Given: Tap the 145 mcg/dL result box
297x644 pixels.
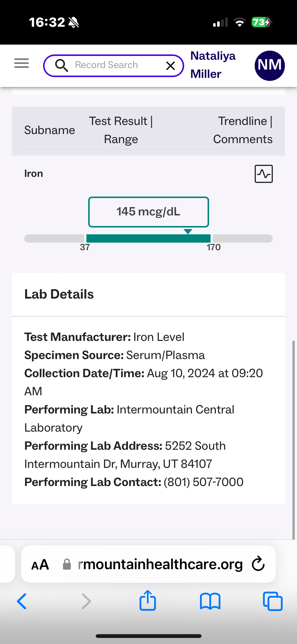Looking at the screenshot, I should coord(148,212).
